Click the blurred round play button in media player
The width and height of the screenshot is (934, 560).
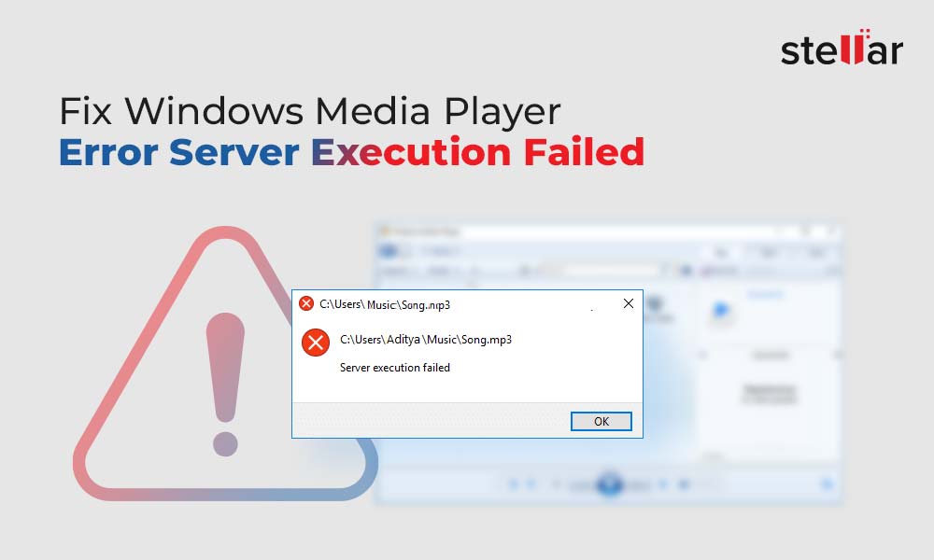tap(609, 483)
